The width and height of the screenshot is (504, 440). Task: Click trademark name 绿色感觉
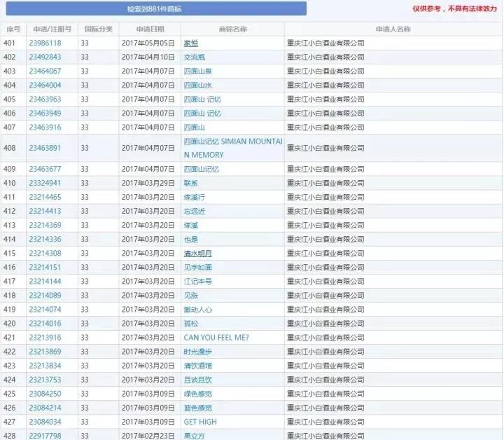point(197,394)
